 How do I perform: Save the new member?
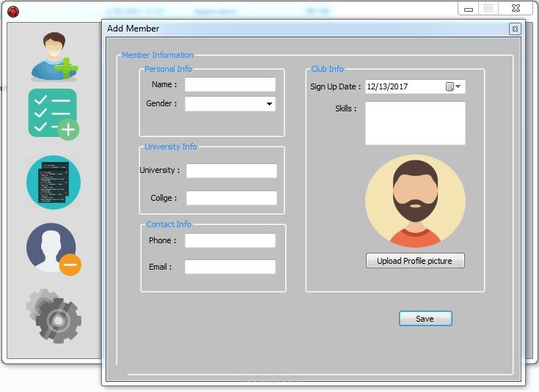point(425,319)
